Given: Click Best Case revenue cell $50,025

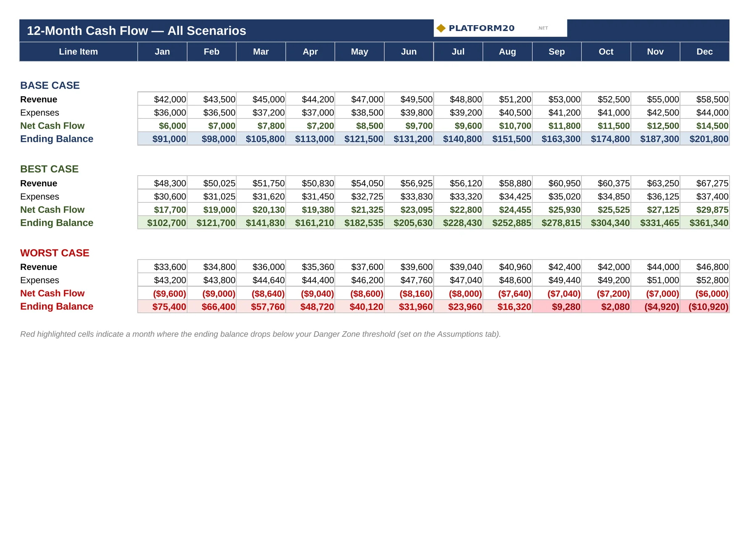Looking at the screenshot, I should point(212,183).
